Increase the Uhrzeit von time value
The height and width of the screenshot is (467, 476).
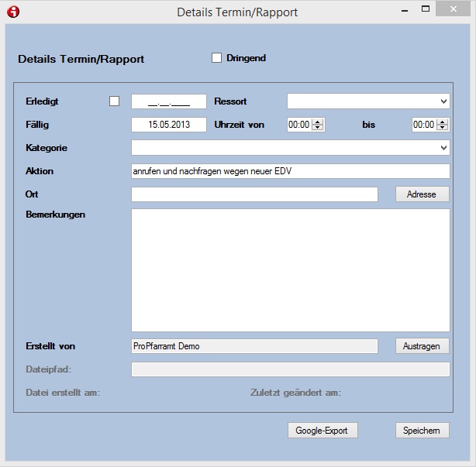point(319,122)
